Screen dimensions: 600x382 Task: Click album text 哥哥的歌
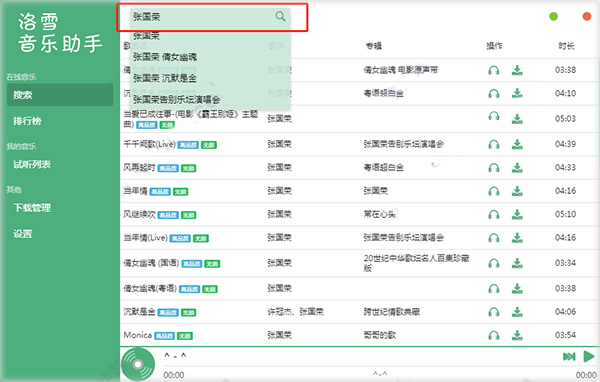click(380, 335)
